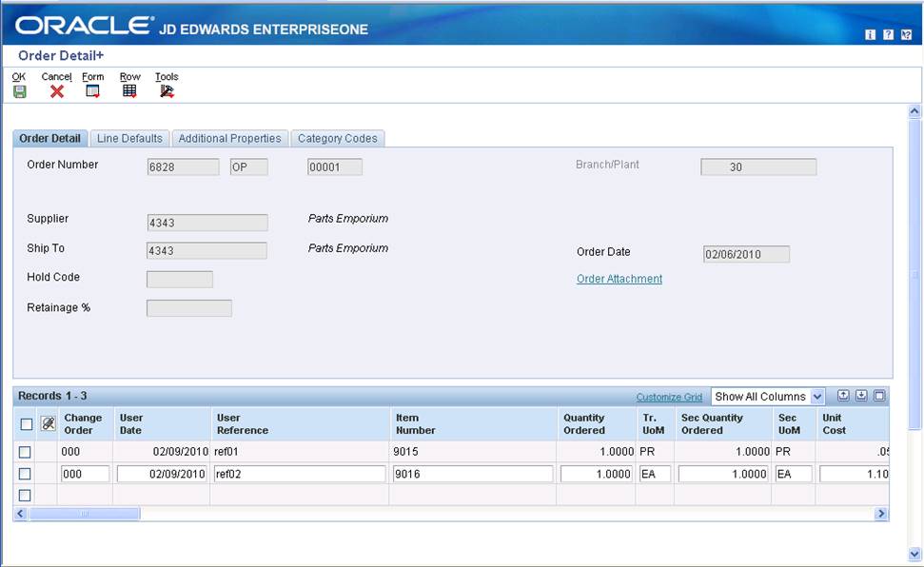This screenshot has width=924, height=567.
Task: Click the Cancel toolbar label
Action: pyautogui.click(x=56, y=77)
